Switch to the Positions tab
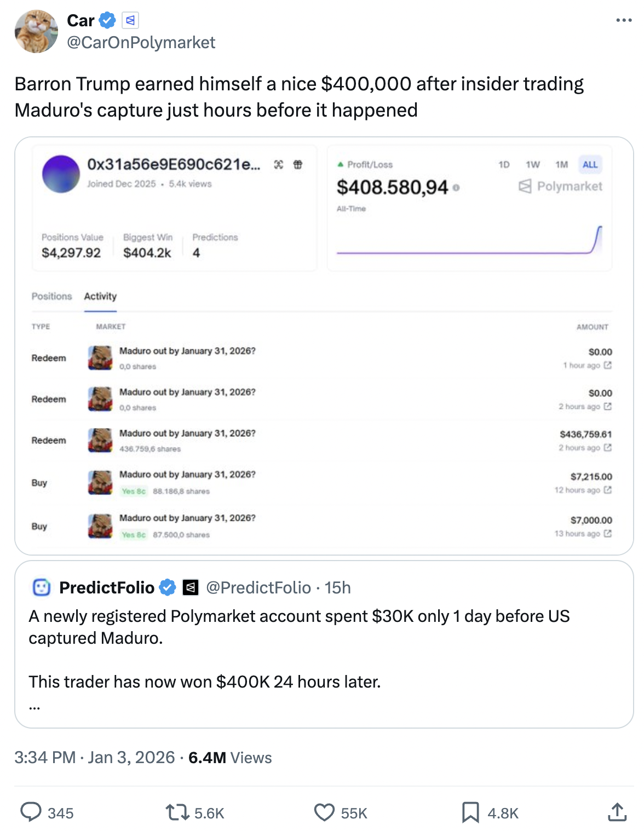This screenshot has width=644, height=831. click(51, 296)
